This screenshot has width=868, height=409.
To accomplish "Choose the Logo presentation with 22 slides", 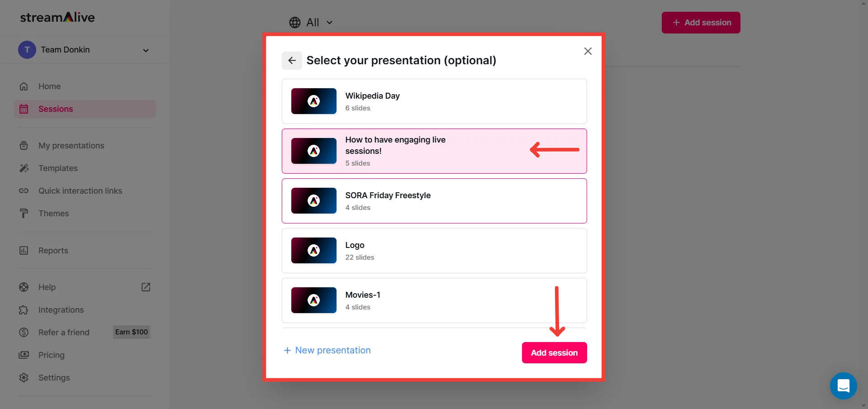I will click(434, 251).
